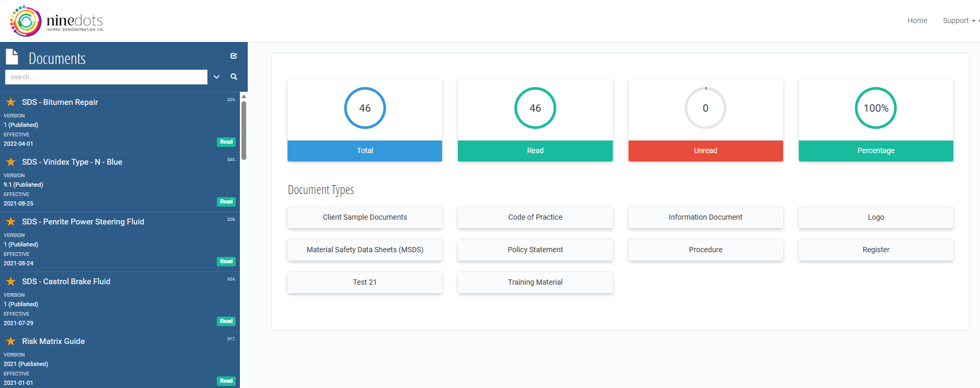
Task: Click the green Read stat bar
Action: (x=535, y=150)
